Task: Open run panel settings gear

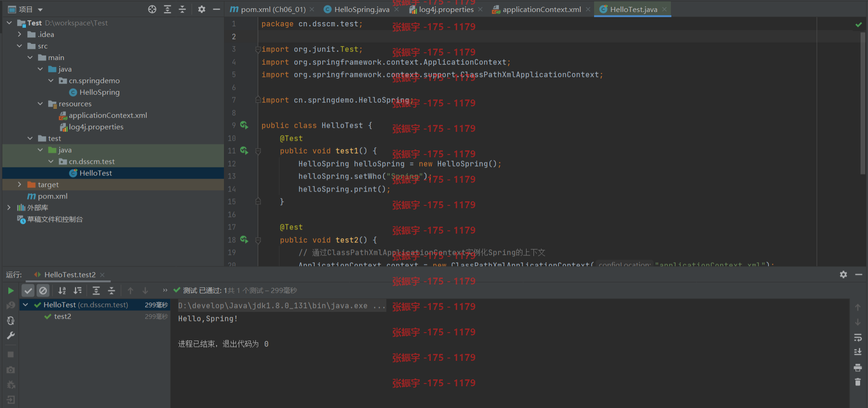Action: coord(843,274)
